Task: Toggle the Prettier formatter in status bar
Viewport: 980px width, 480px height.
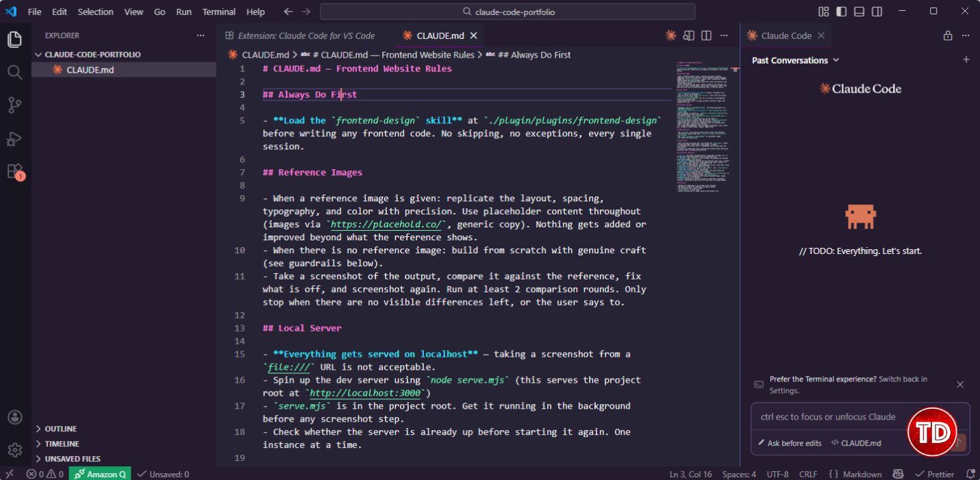Action: (x=935, y=473)
